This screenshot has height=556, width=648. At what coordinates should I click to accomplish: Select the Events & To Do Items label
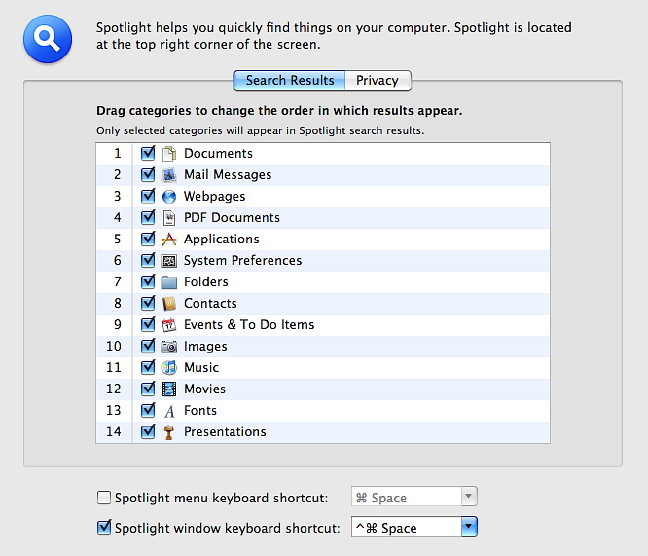(x=249, y=325)
